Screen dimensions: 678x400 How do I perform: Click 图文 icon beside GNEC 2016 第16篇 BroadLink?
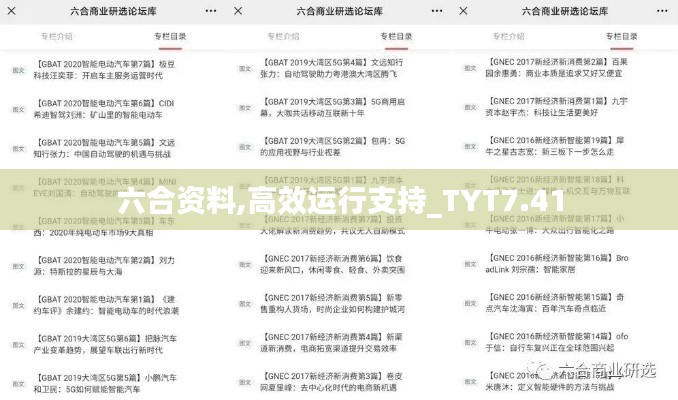(x=470, y=264)
